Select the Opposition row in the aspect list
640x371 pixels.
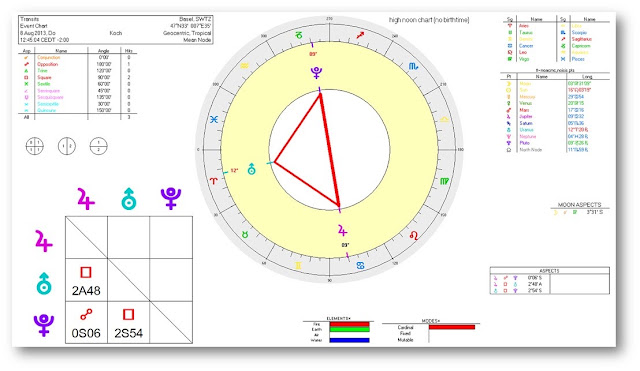[x=78, y=64]
